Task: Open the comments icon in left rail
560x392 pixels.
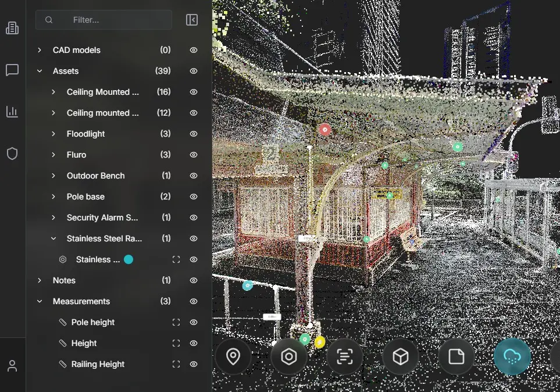Action: click(12, 70)
